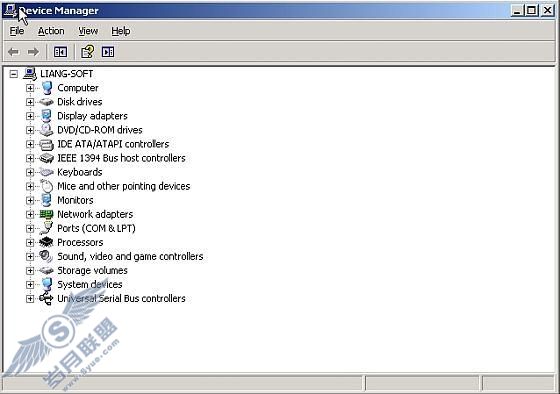Screen dimensions: 560x394
Task: Expand the Computer node
Action: click(30, 88)
